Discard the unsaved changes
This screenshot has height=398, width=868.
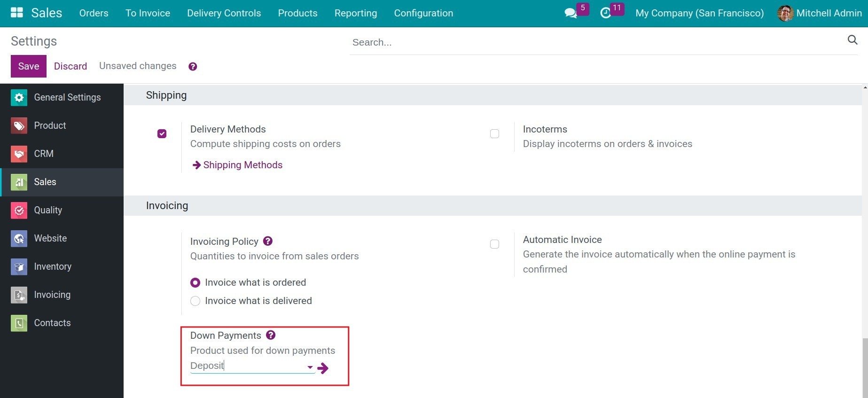70,66
